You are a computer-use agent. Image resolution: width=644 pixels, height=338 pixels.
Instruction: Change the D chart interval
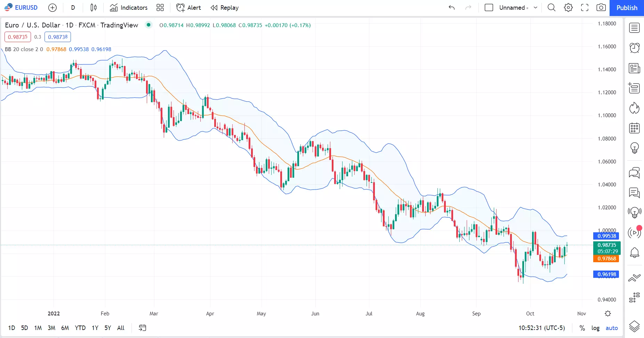click(x=73, y=8)
